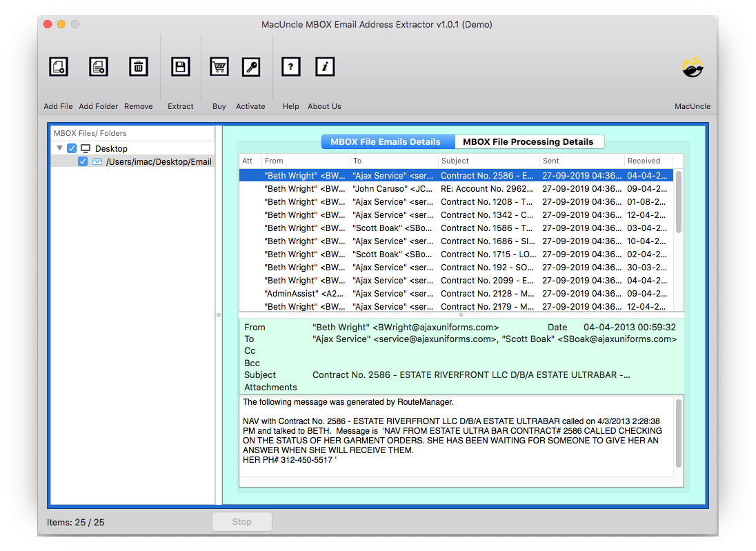Screen dimensions: 756x551
Task: Select the Remove trash icon
Action: point(138,66)
